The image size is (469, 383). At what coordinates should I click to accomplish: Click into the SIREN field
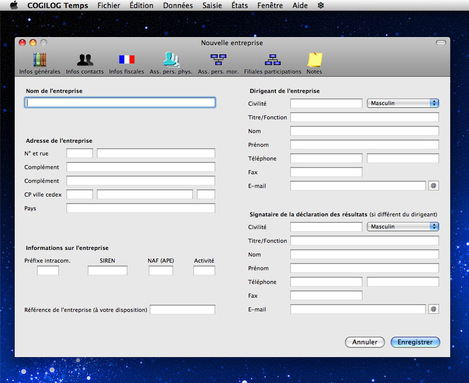(107, 270)
